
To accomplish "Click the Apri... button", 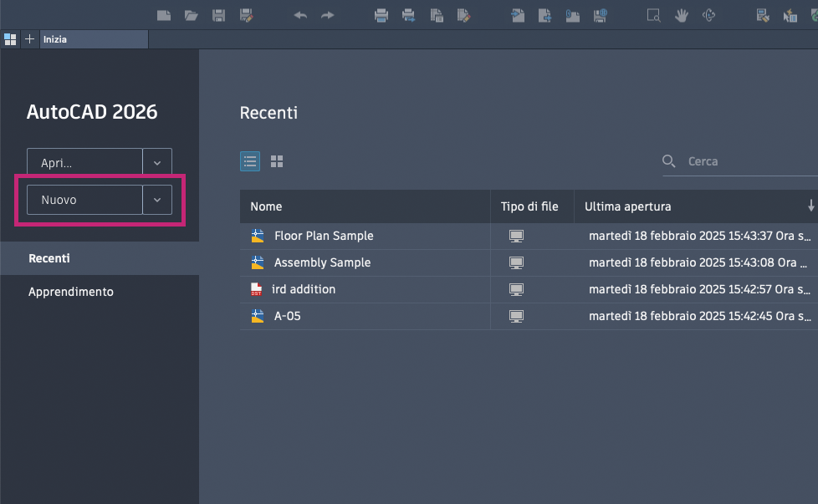I will (x=84, y=163).
